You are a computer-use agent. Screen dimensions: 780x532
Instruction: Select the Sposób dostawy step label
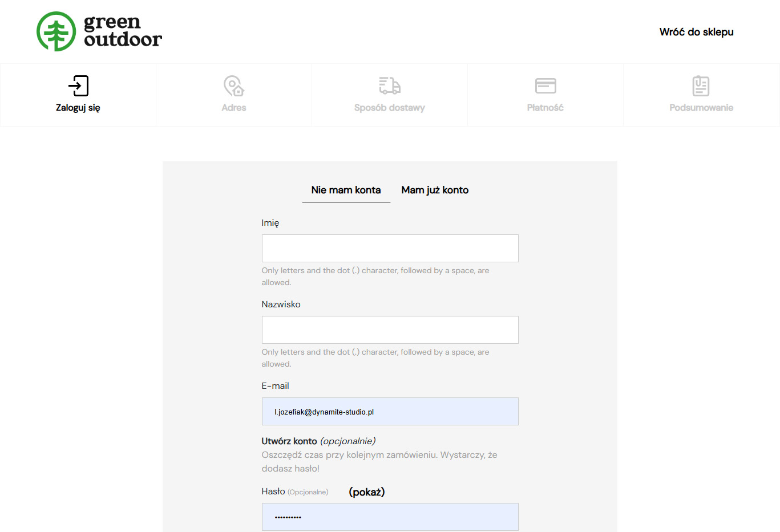coord(390,108)
